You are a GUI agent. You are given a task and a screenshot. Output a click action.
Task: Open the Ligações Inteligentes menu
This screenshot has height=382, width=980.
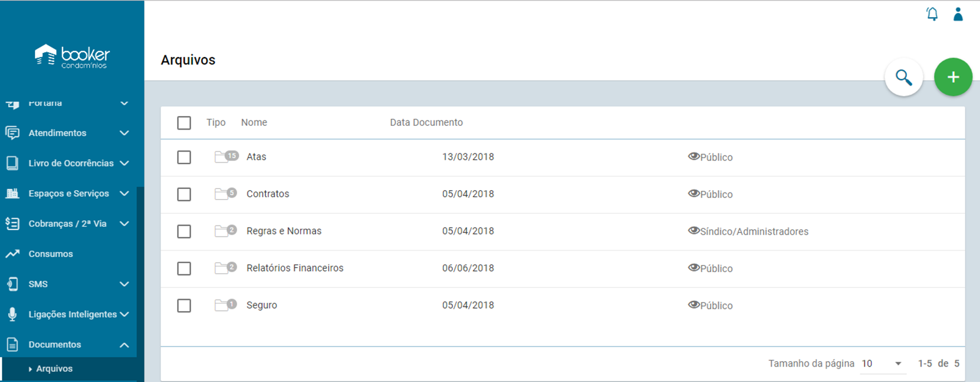tap(73, 314)
